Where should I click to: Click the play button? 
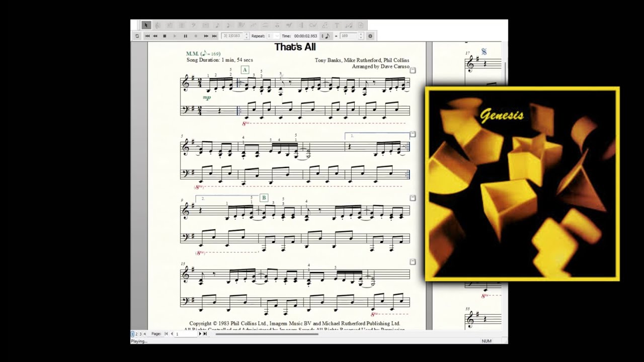pyautogui.click(x=175, y=36)
